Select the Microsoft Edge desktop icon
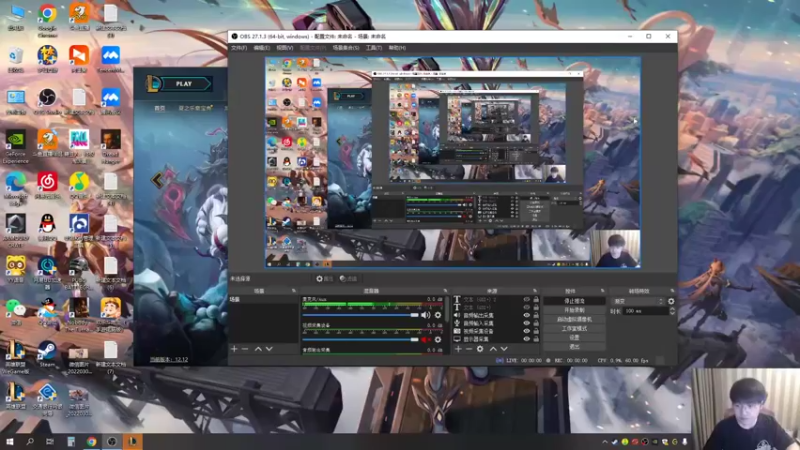This screenshot has width=800, height=450. [x=16, y=189]
